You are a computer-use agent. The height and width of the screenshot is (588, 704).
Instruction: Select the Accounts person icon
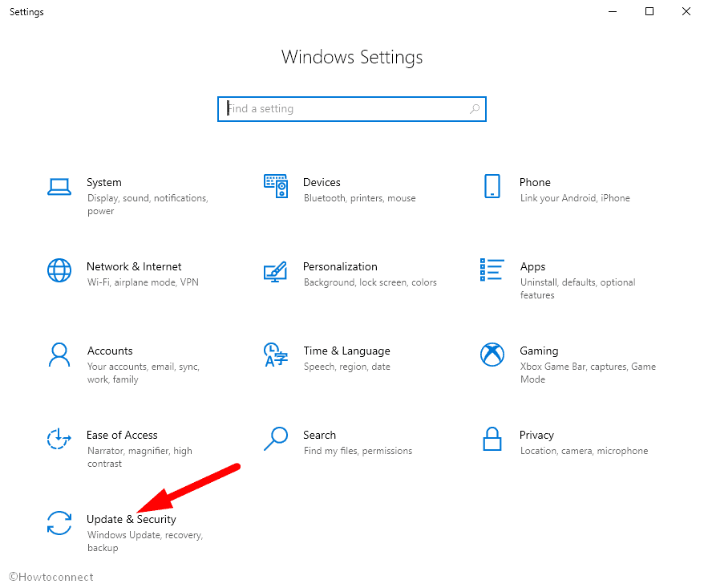[59, 355]
